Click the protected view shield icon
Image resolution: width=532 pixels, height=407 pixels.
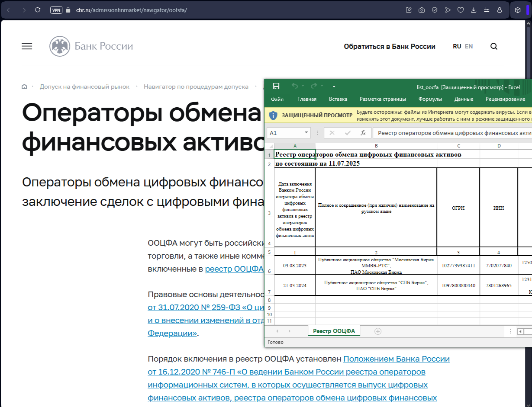(x=273, y=115)
